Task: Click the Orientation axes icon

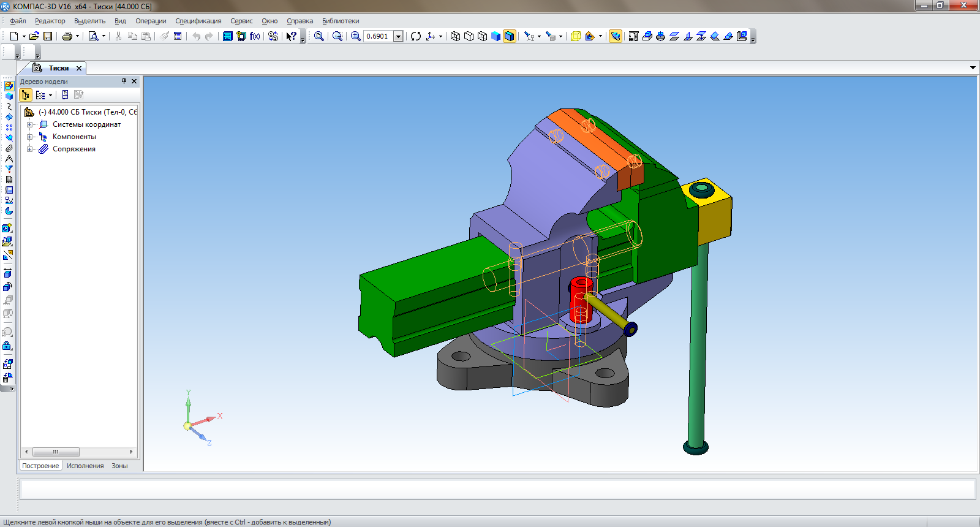Action: (431, 36)
